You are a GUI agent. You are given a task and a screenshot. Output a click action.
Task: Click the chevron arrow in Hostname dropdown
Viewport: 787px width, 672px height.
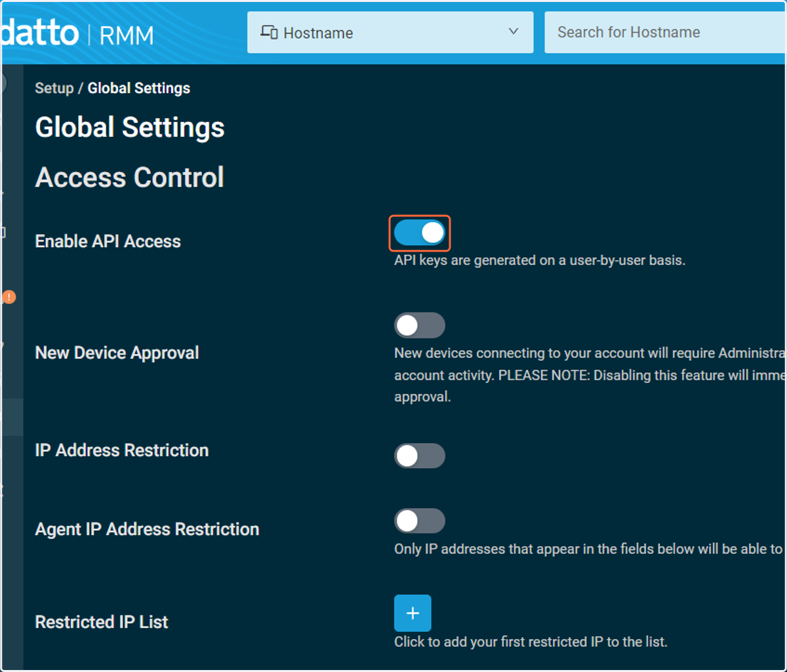(x=514, y=31)
